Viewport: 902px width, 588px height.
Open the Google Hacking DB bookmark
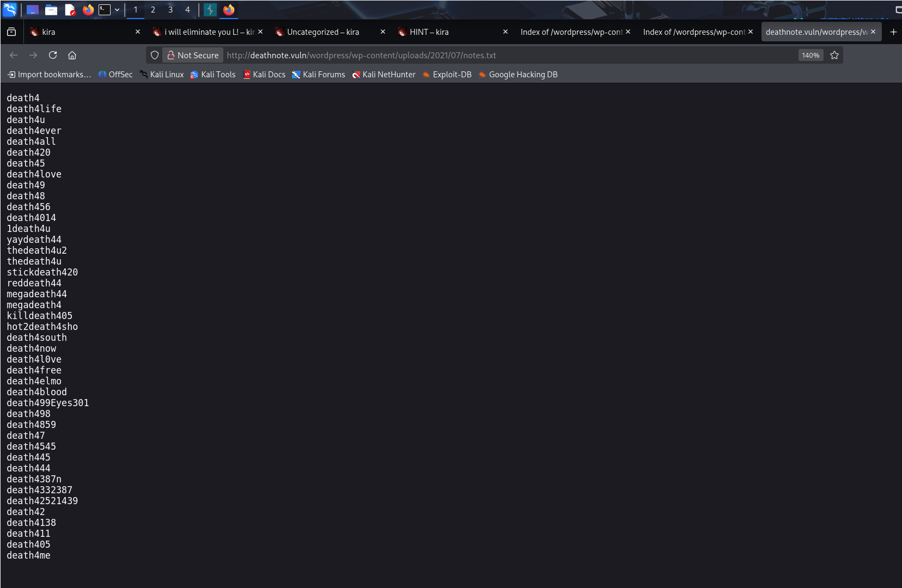coord(518,75)
